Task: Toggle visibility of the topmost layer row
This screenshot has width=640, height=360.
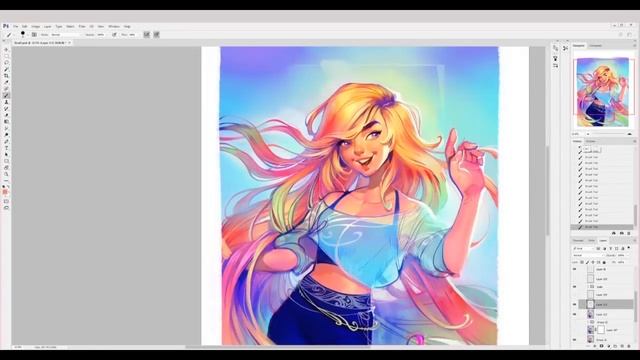Action: [x=575, y=269]
